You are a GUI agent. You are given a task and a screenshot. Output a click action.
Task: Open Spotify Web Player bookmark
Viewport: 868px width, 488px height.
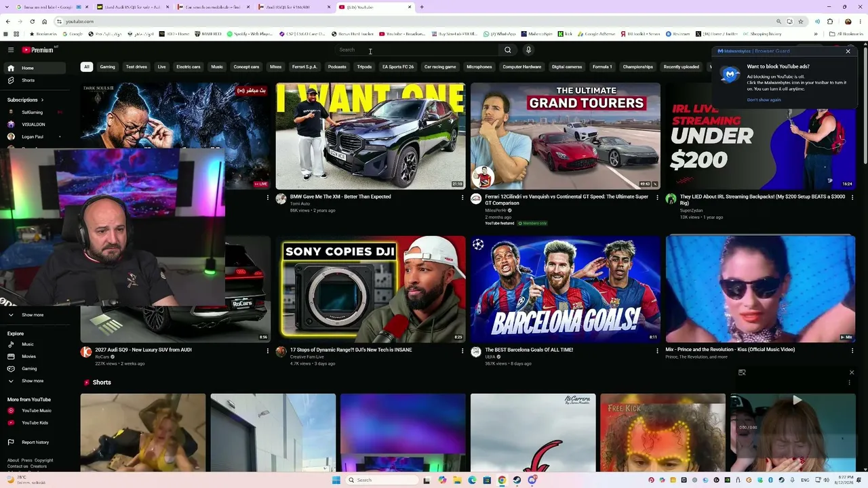point(250,34)
